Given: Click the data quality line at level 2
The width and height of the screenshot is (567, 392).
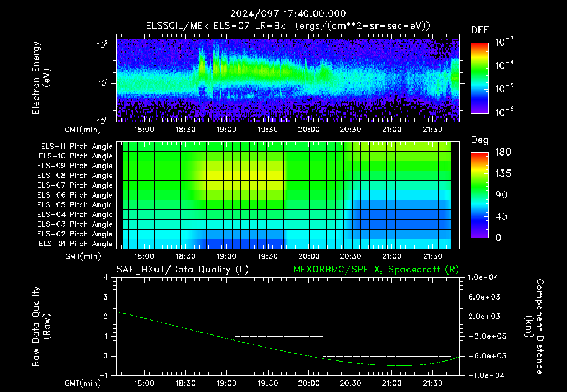Looking at the screenshot, I should (179, 317).
